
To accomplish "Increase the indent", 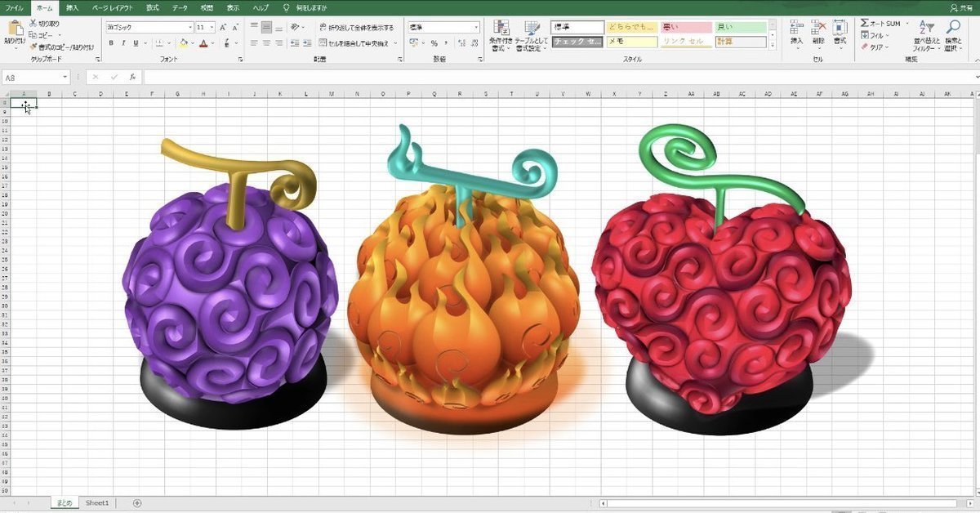I will [x=305, y=43].
